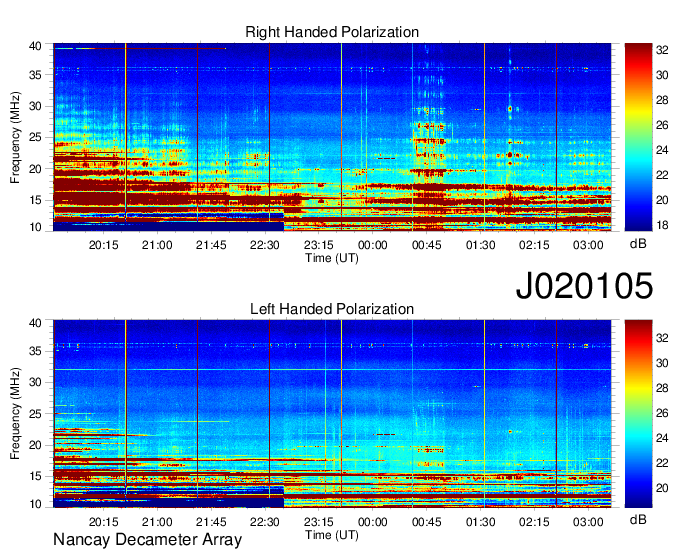Click 20 MHz tick on Left Handed frequency axis

[35, 445]
